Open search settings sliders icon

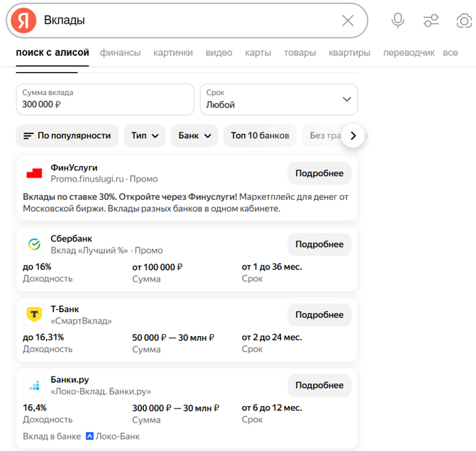point(431,20)
